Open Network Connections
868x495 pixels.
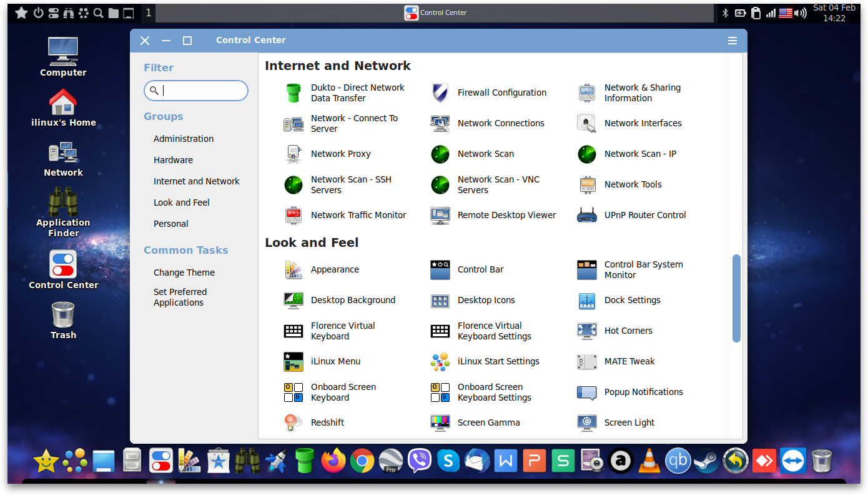click(488, 123)
